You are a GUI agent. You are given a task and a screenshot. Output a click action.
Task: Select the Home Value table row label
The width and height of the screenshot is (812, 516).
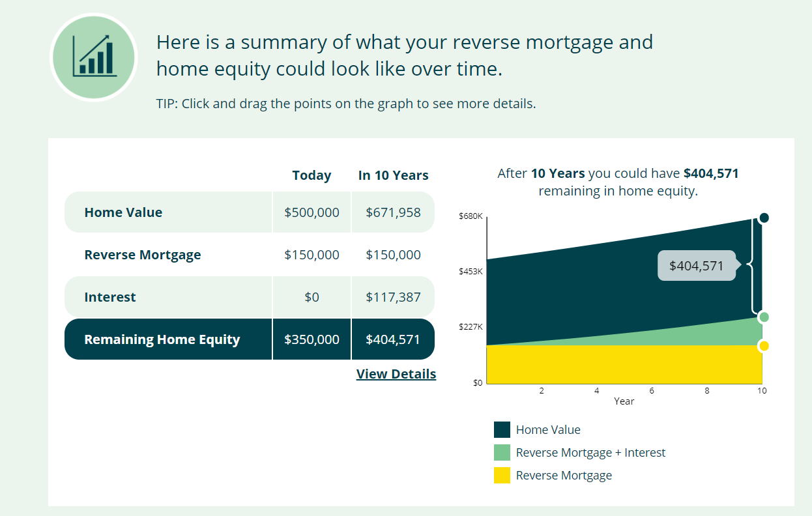click(x=123, y=212)
